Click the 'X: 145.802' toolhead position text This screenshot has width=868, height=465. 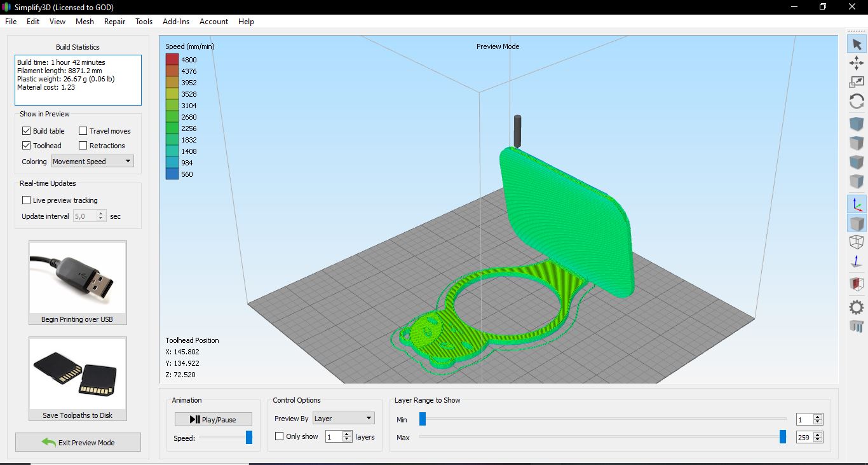click(182, 352)
